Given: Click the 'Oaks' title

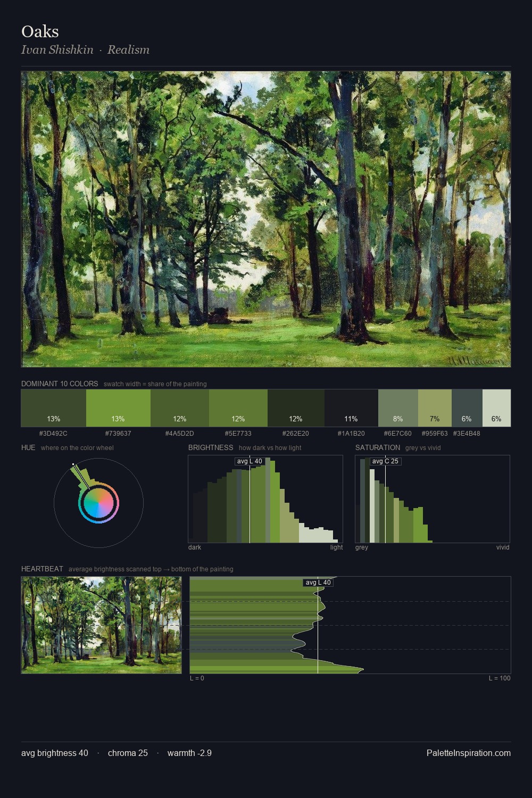Looking at the screenshot, I should tap(40, 31).
